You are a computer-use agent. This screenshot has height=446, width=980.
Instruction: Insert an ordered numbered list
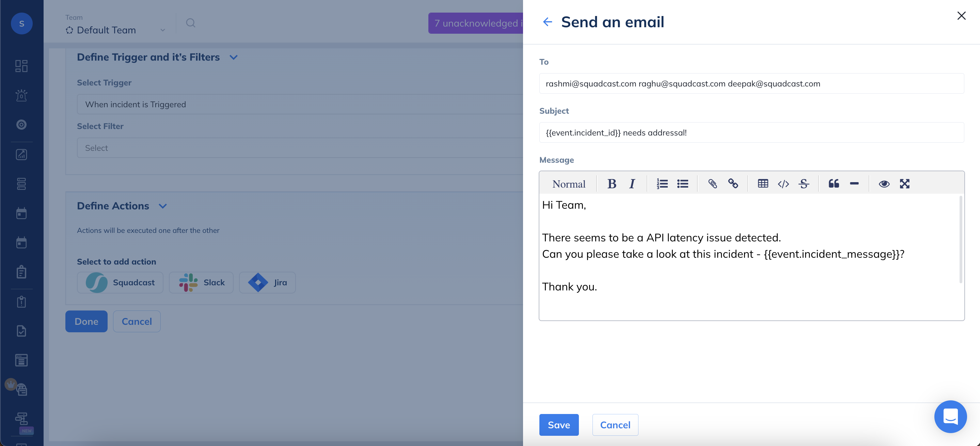[x=662, y=184]
